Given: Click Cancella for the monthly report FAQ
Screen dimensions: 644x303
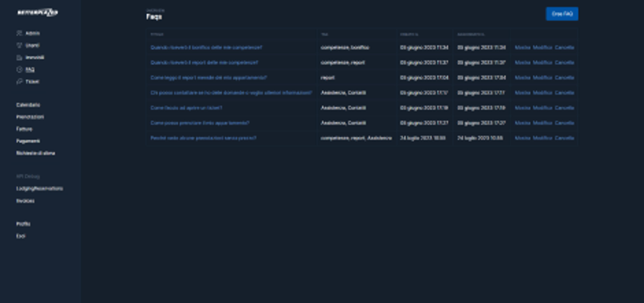Looking at the screenshot, I should coord(565,78).
